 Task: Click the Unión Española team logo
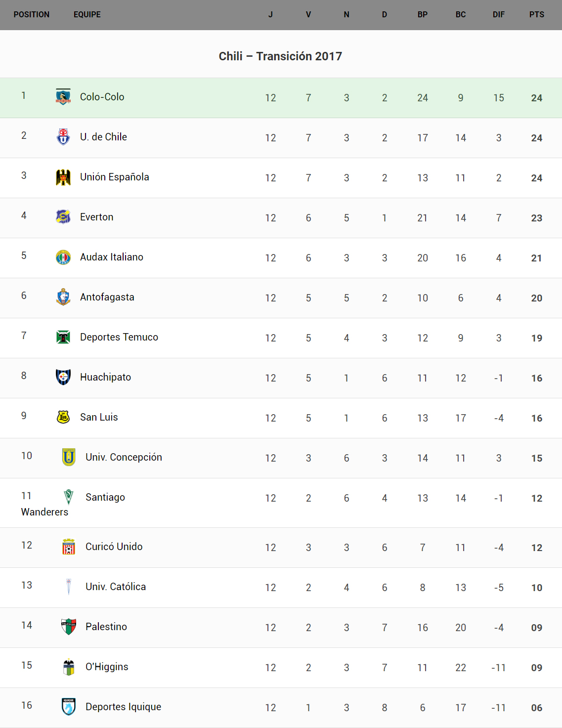click(63, 177)
